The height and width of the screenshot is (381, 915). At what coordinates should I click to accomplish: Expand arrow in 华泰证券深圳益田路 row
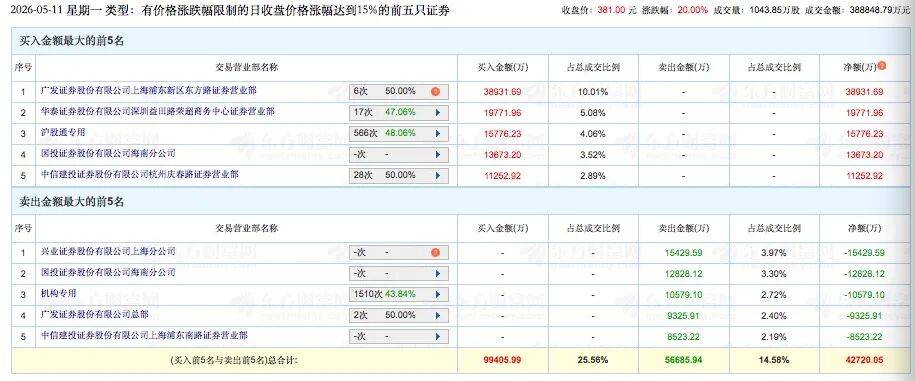(x=437, y=113)
